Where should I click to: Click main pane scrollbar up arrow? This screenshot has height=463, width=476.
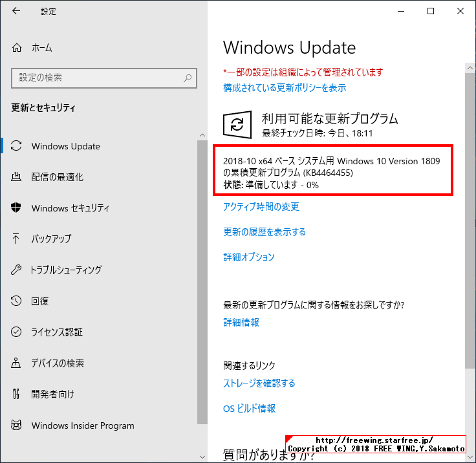tap(470, 68)
